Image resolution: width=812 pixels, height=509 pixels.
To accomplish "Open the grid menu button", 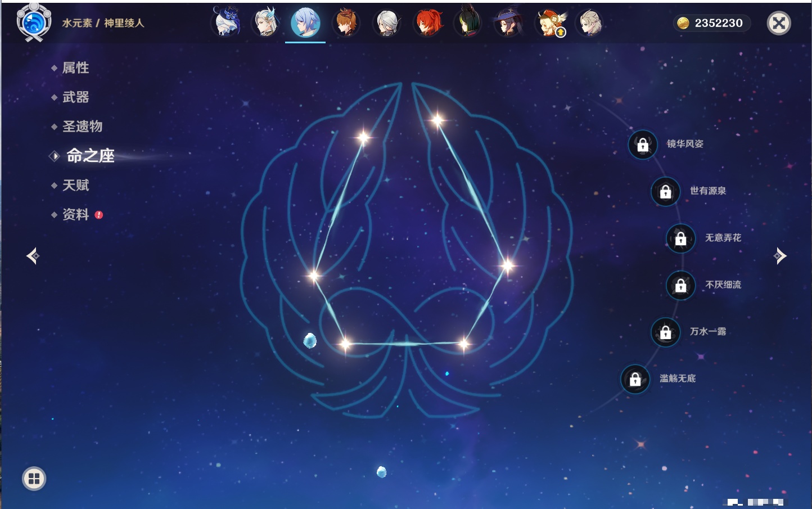I will 34,479.
